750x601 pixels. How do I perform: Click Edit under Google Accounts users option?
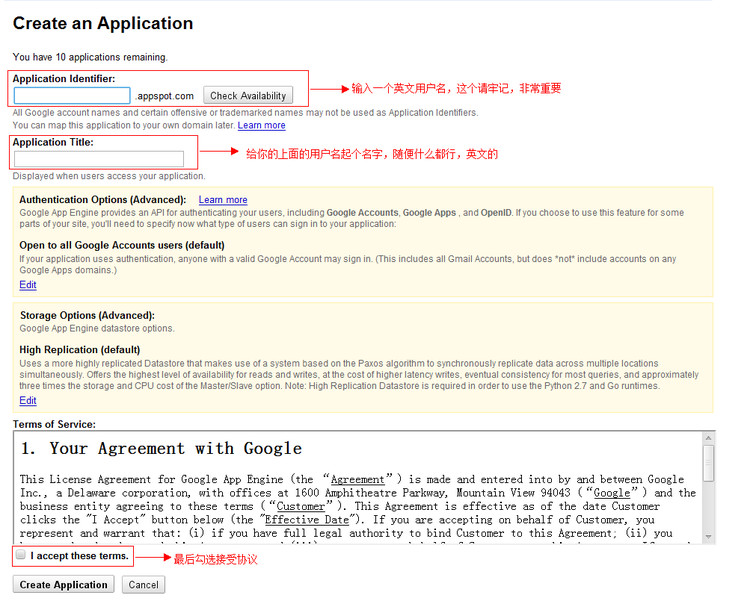[x=28, y=285]
